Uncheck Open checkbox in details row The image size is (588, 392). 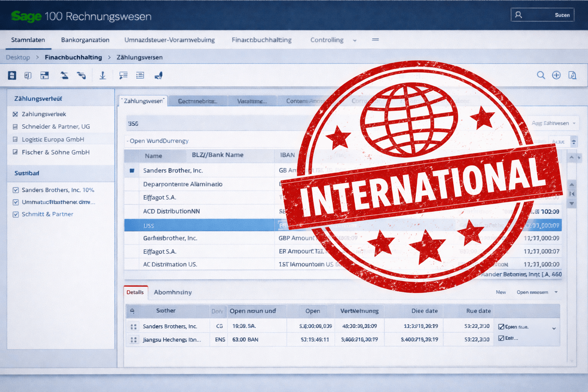pos(501,327)
